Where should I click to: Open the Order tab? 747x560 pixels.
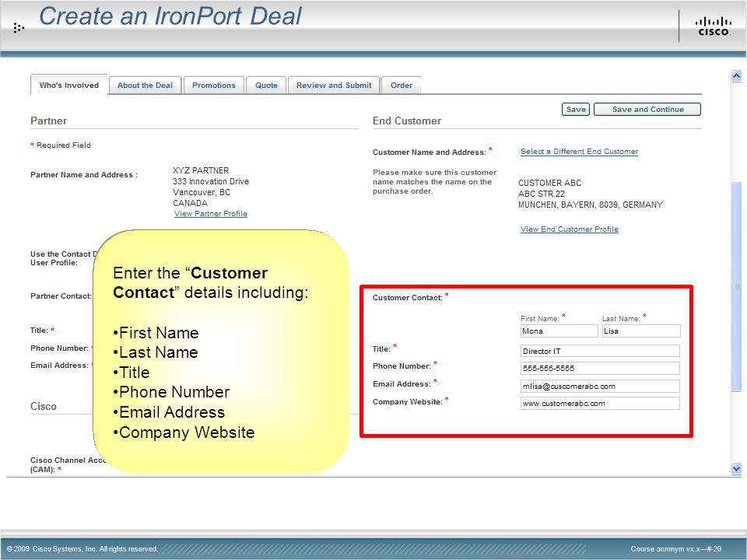pos(402,86)
